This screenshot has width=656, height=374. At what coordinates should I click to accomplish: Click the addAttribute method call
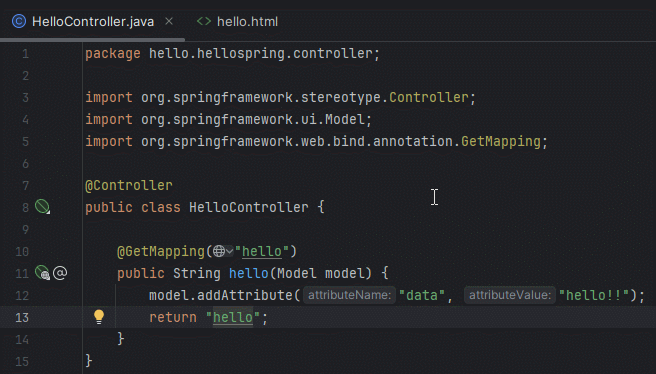click(x=245, y=295)
